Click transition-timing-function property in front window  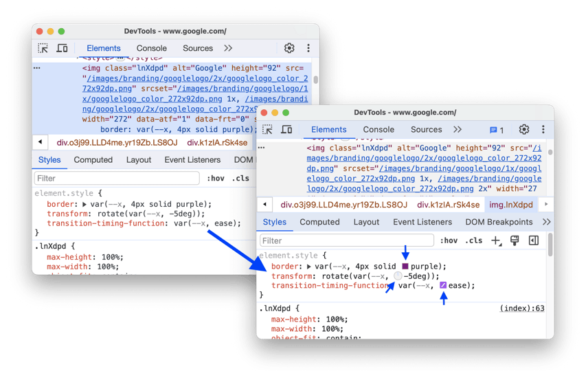330,286
